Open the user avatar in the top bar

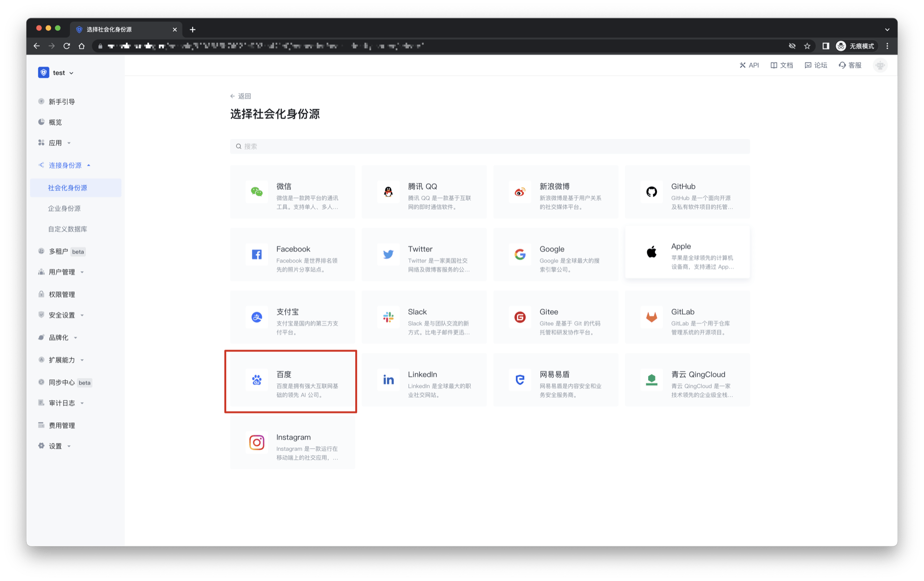tap(880, 65)
